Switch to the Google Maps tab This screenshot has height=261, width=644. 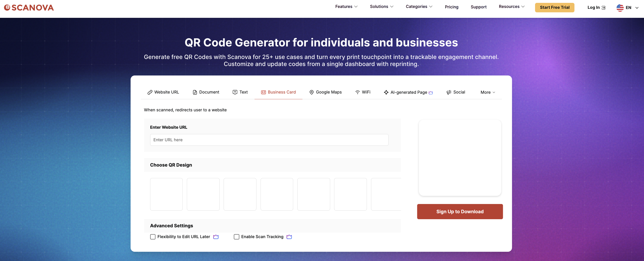click(x=325, y=92)
